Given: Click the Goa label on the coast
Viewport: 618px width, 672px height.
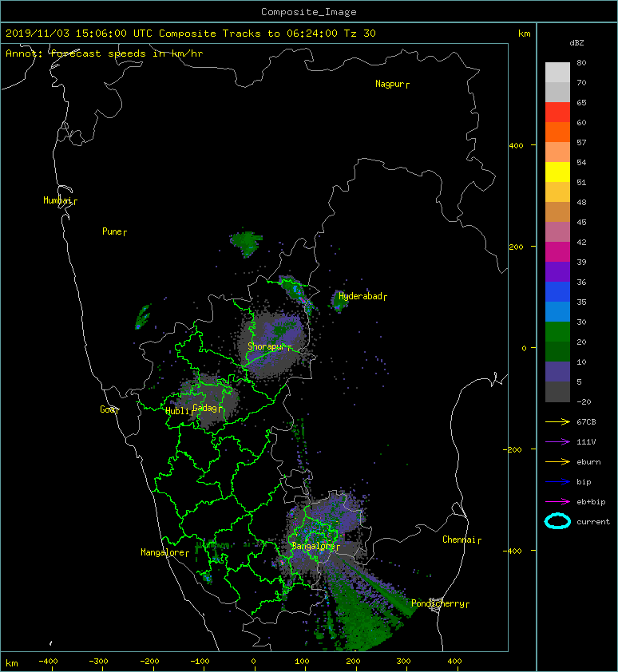Looking at the screenshot, I should pyautogui.click(x=109, y=409).
